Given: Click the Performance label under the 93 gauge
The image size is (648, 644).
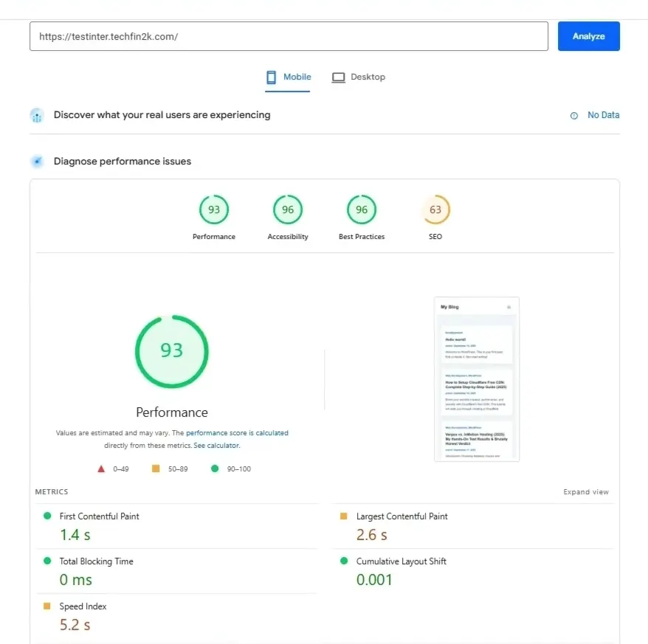Looking at the screenshot, I should point(214,237).
